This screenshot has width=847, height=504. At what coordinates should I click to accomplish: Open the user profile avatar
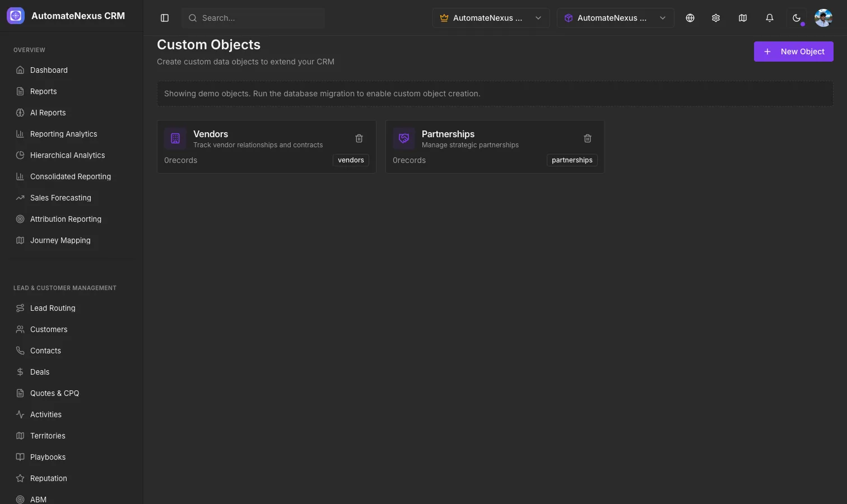[x=823, y=18]
